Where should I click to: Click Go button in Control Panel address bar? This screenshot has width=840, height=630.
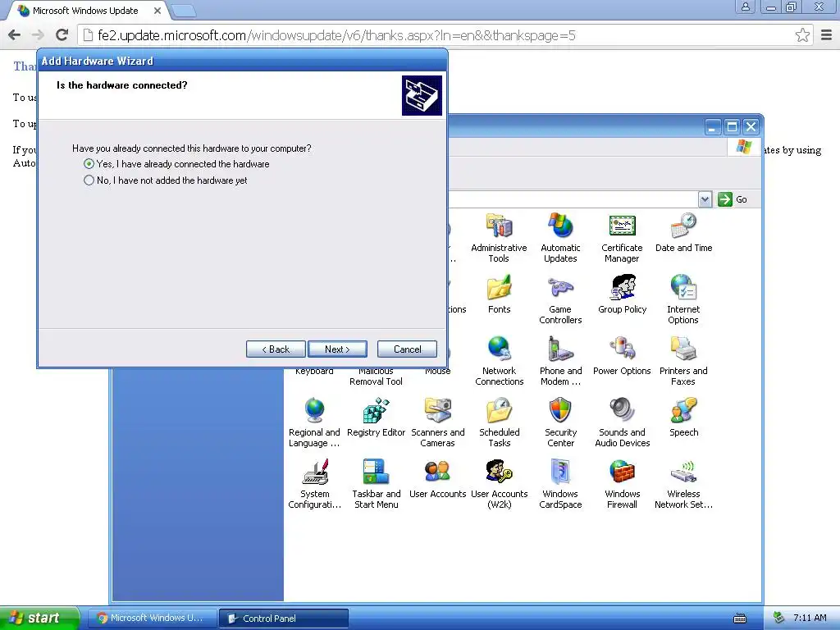point(733,199)
